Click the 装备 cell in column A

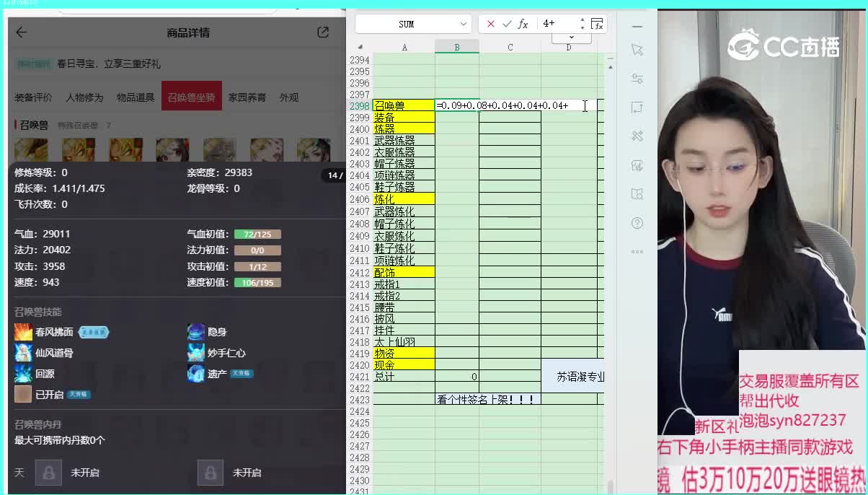coord(404,117)
